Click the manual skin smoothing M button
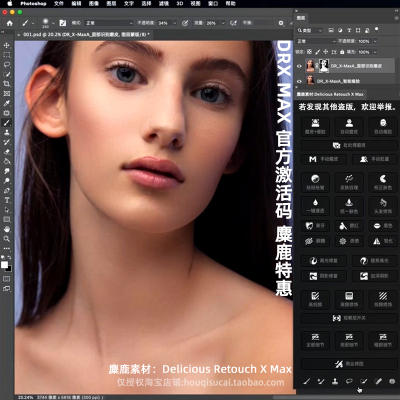Image resolution: width=400 pixels, height=400 pixels. tap(324, 159)
